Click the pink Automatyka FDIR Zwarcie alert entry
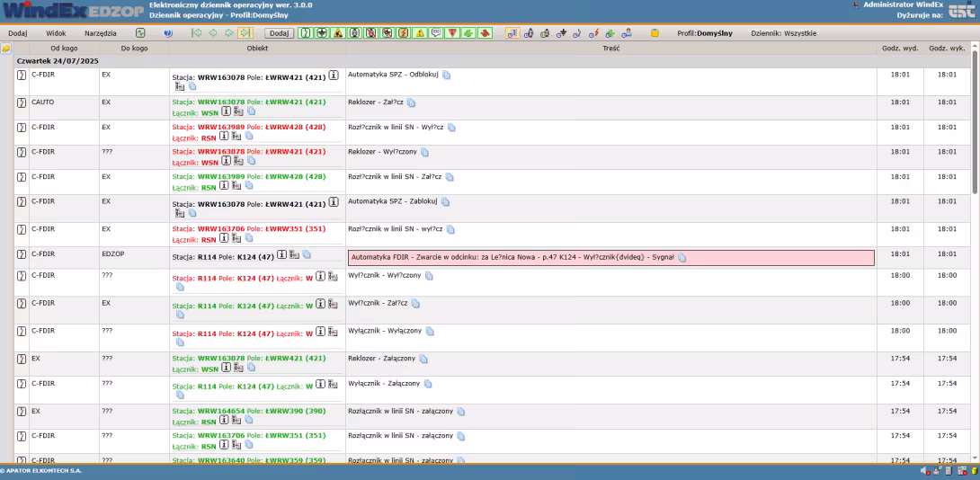 pos(611,257)
